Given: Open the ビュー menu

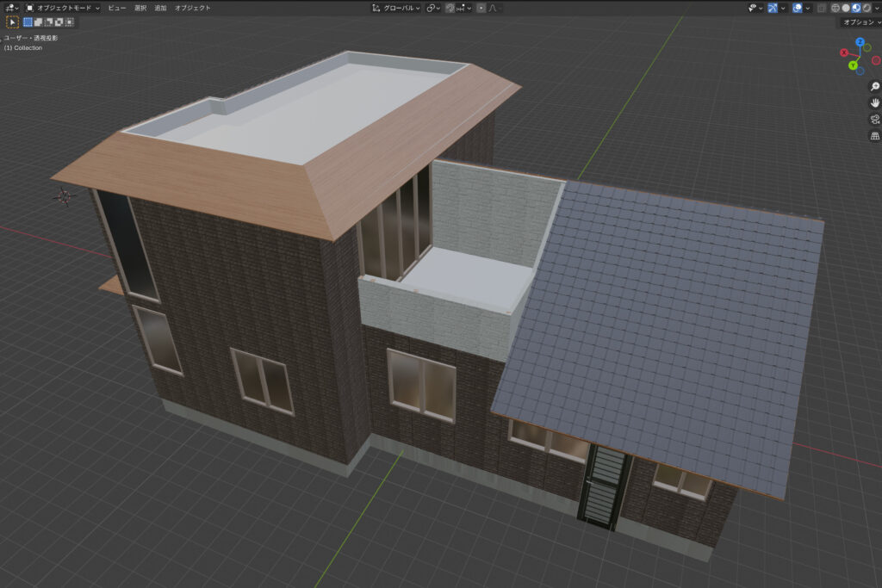Looking at the screenshot, I should coord(116,8).
